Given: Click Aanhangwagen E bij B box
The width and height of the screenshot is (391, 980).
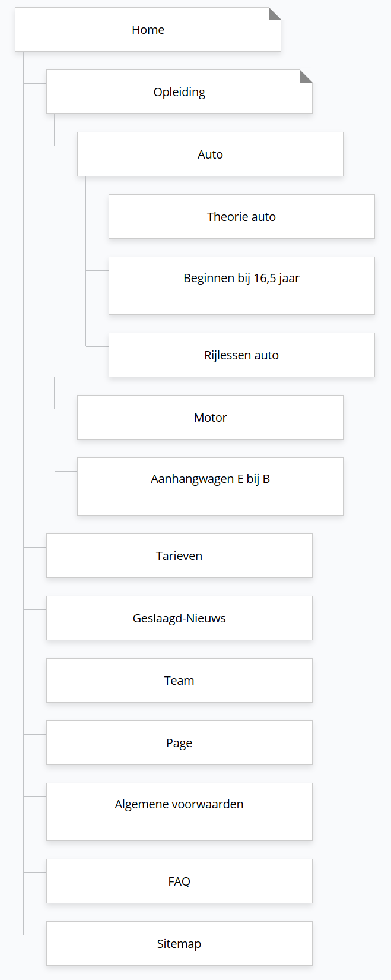Looking at the screenshot, I should coord(210,486).
